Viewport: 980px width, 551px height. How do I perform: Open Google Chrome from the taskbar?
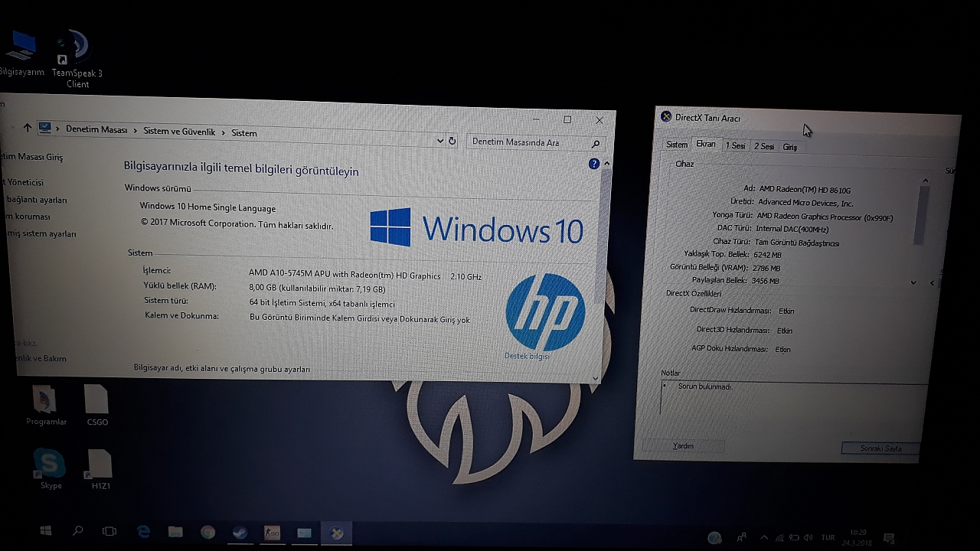point(207,532)
